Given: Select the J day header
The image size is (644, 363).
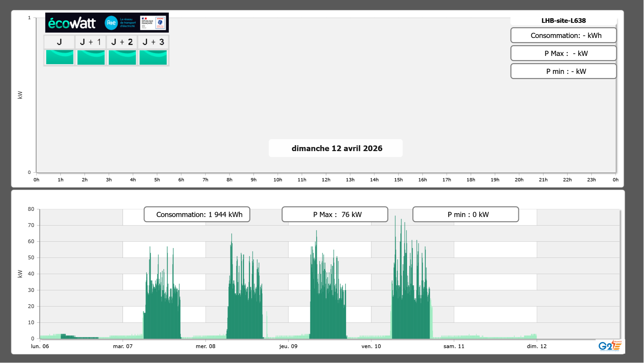Looking at the screenshot, I should [59, 42].
